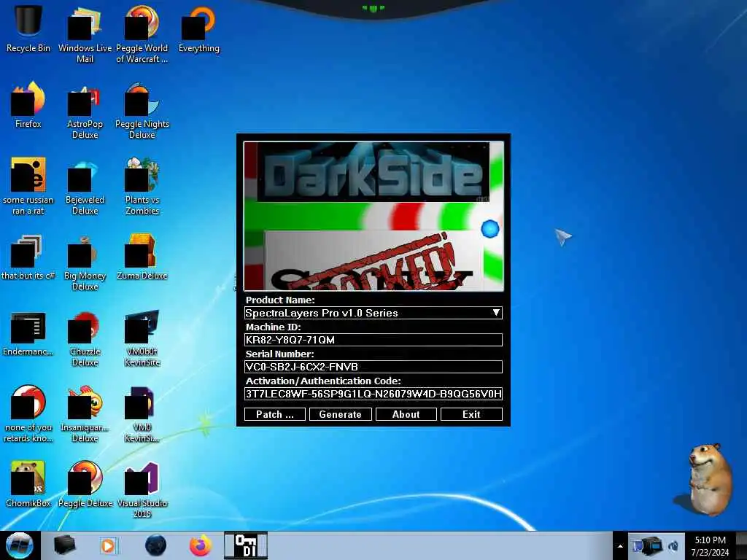The height and width of the screenshot is (560, 747).
Task: Open the clock showing 5:10 PM
Action: coord(710,546)
